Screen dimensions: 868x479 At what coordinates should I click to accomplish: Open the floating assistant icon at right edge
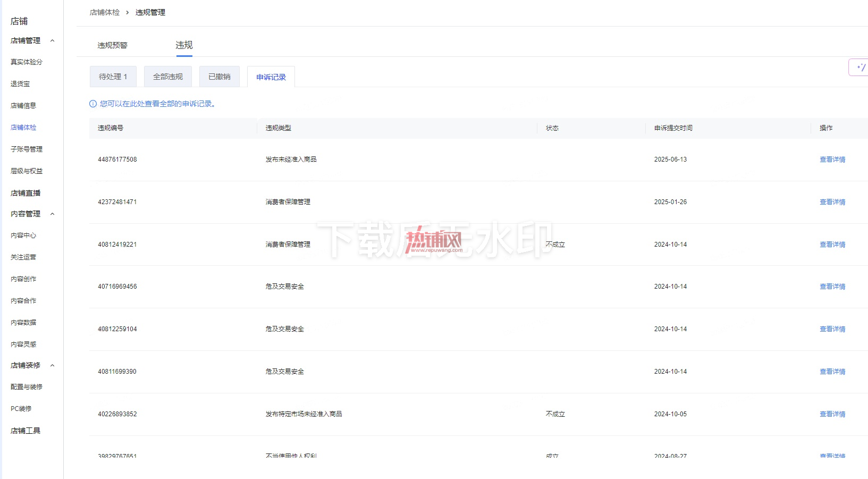(859, 68)
